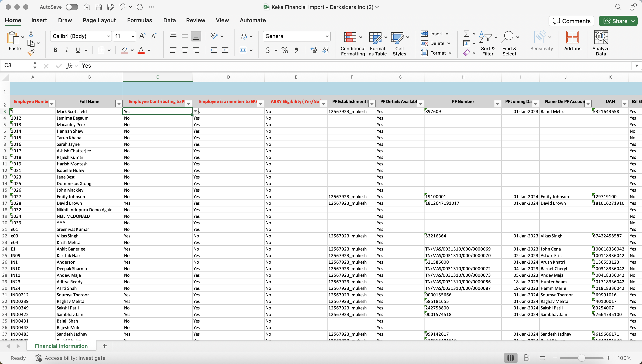Click the Add-ins icon
642x364 pixels.
click(x=572, y=38)
